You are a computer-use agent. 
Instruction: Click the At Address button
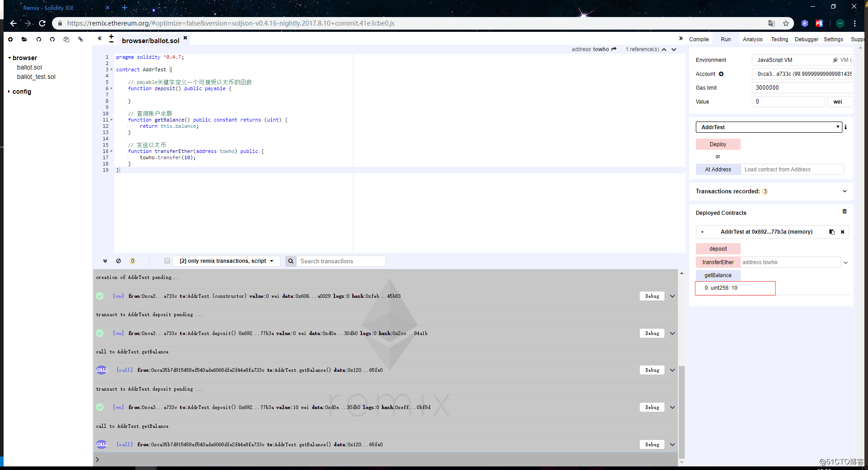click(x=718, y=170)
